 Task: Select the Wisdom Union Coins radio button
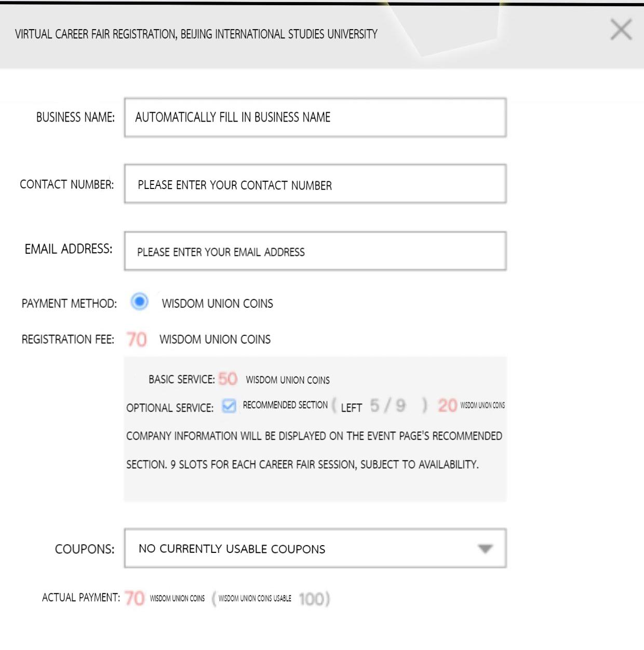139,302
